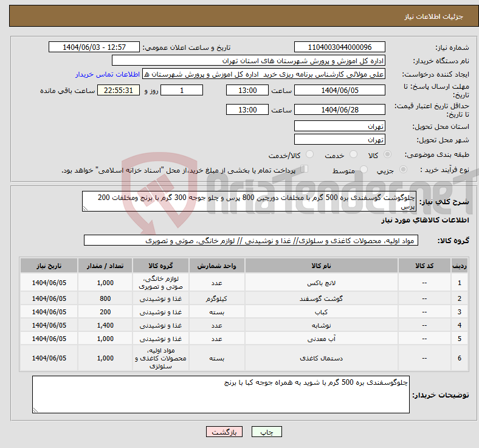The height and width of the screenshot is (448, 479).
Task: Click the نام کالا column header
Action: (322, 266)
